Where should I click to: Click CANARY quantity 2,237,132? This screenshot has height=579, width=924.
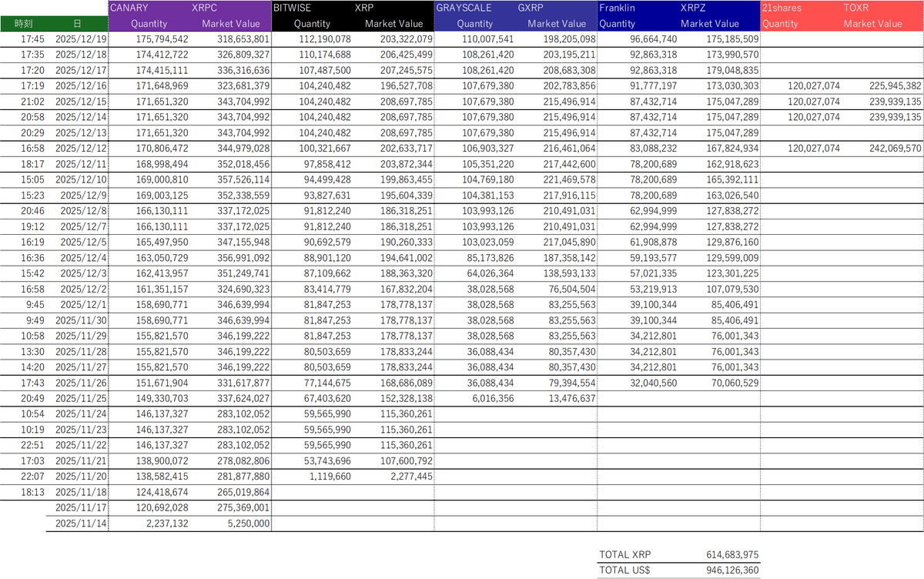point(166,524)
